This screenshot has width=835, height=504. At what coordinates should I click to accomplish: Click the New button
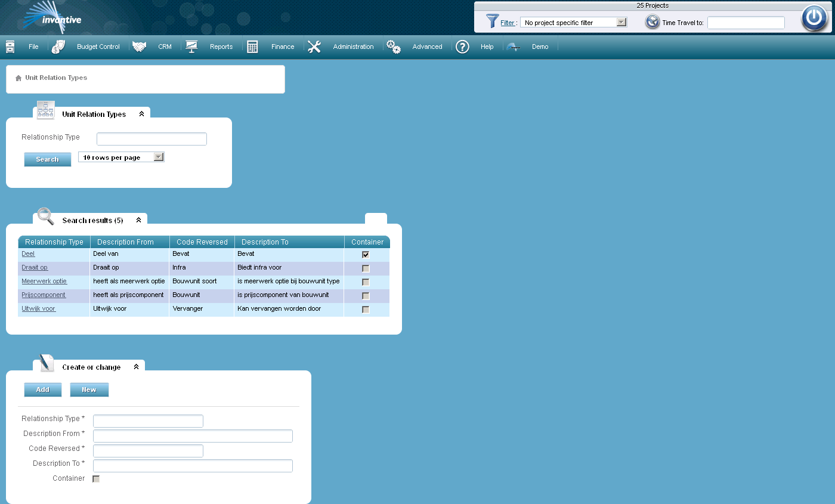tap(89, 389)
